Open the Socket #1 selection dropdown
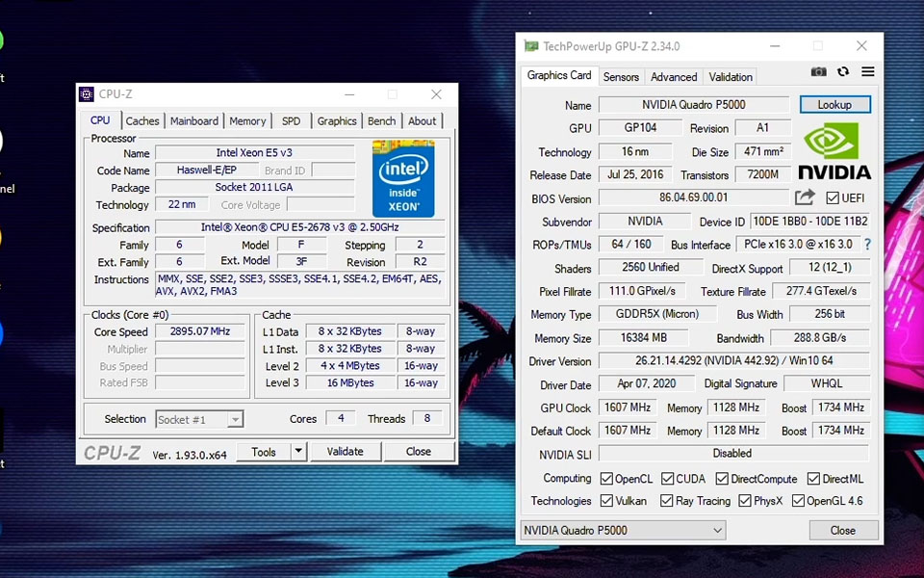This screenshot has height=578, width=924. tap(199, 419)
